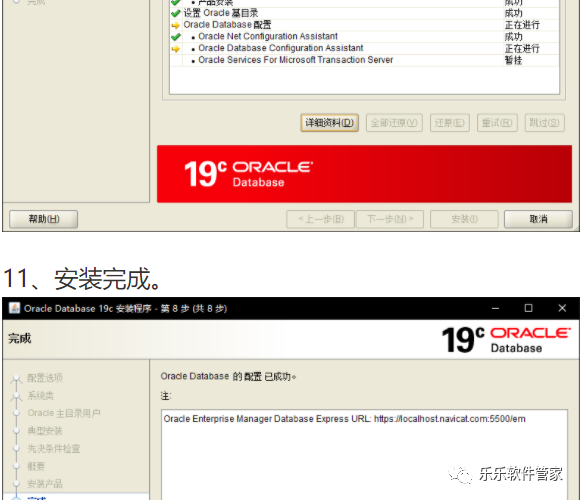Click the greyed 上一步(B) back button
The height and width of the screenshot is (500, 581).
[321, 219]
